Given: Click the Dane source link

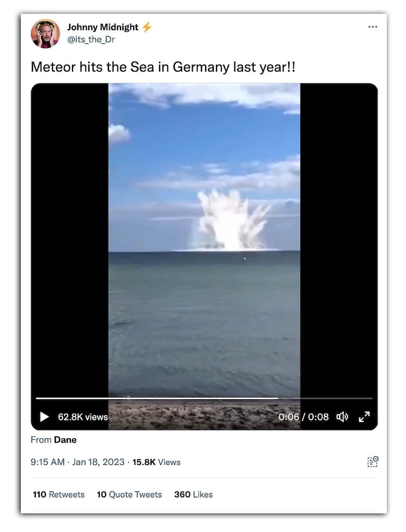Looking at the screenshot, I should pyautogui.click(x=65, y=439).
